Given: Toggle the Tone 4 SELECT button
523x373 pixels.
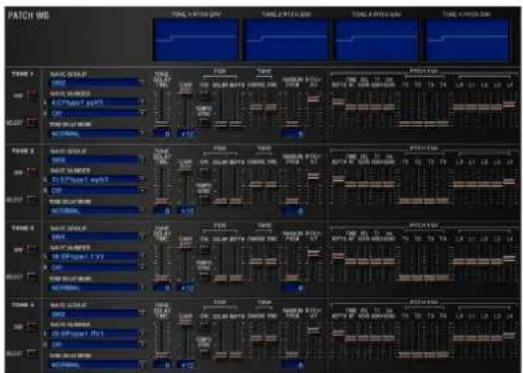Looking at the screenshot, I should click(32, 353).
